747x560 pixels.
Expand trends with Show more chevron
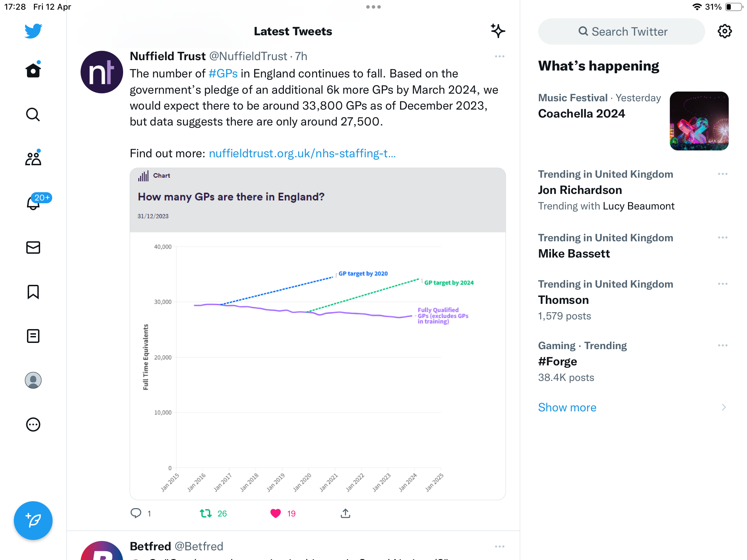[x=724, y=407]
